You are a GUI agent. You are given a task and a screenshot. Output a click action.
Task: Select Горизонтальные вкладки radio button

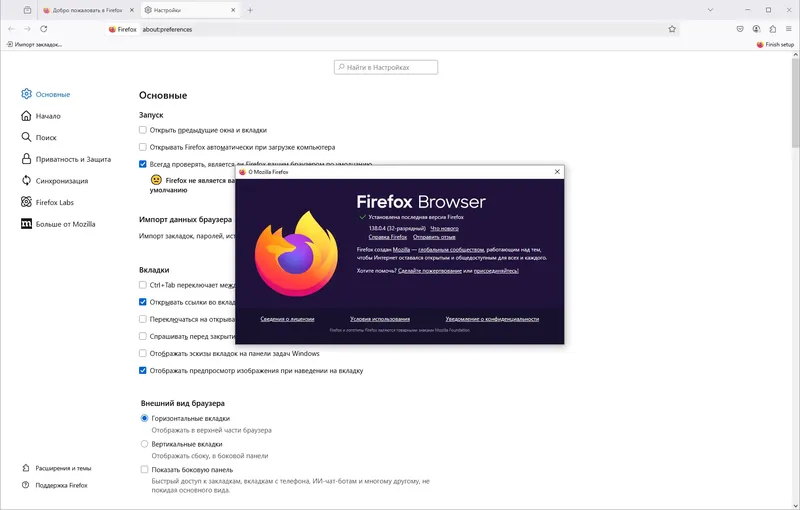[144, 418]
